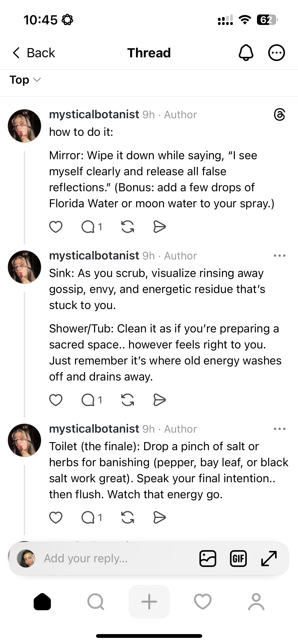Attach an image to reply

coord(208,559)
